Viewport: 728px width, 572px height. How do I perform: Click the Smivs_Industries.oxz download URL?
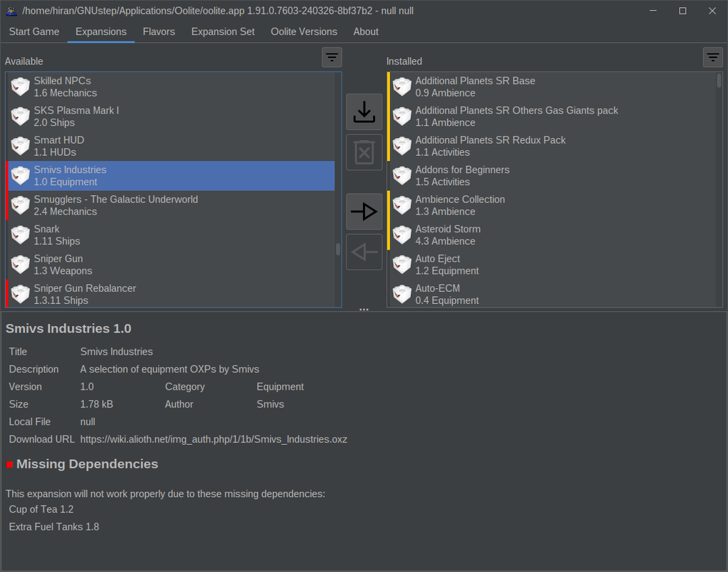(214, 439)
